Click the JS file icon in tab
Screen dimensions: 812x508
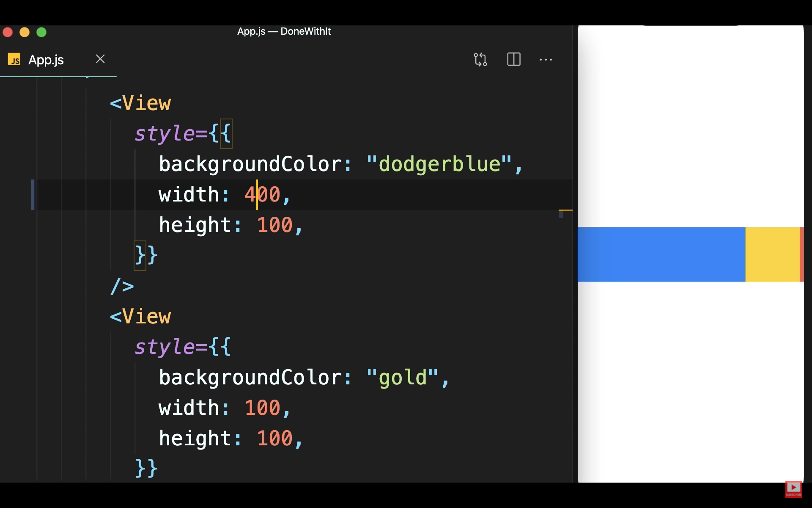point(14,60)
